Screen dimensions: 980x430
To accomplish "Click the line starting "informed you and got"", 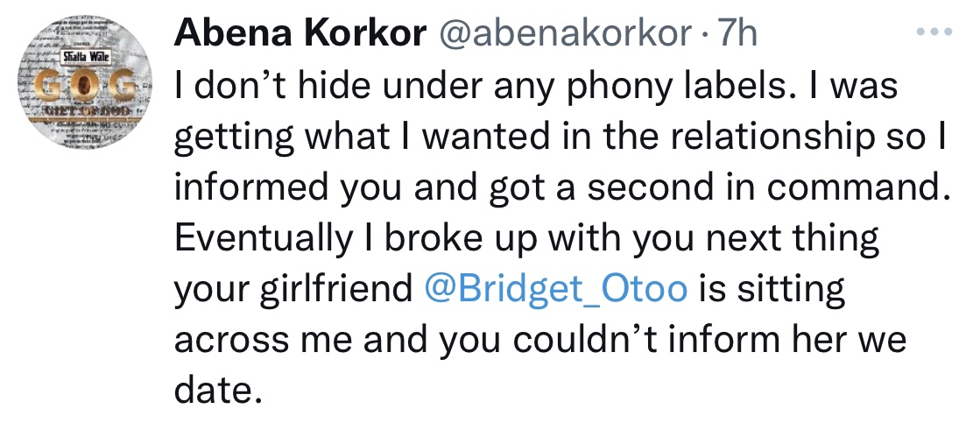I will (562, 188).
